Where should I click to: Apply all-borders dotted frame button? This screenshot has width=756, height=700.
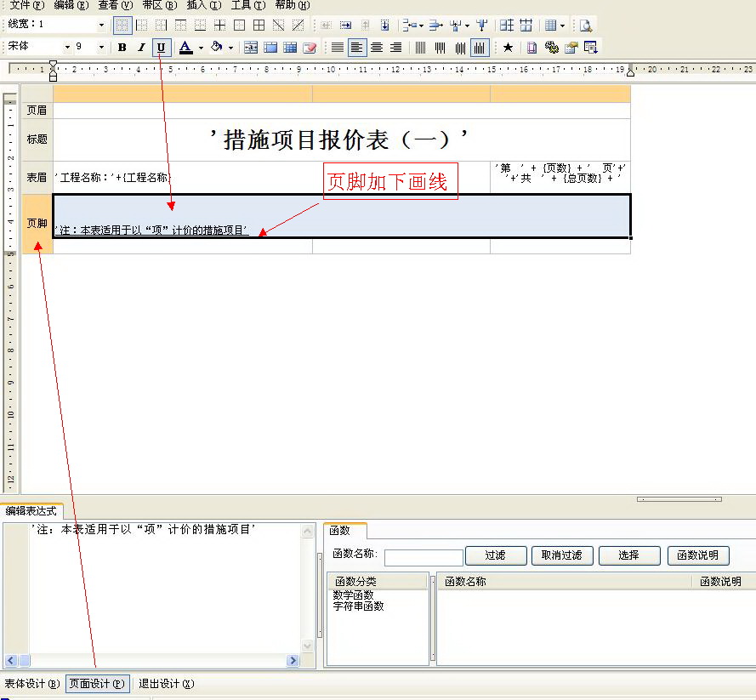(x=122, y=25)
